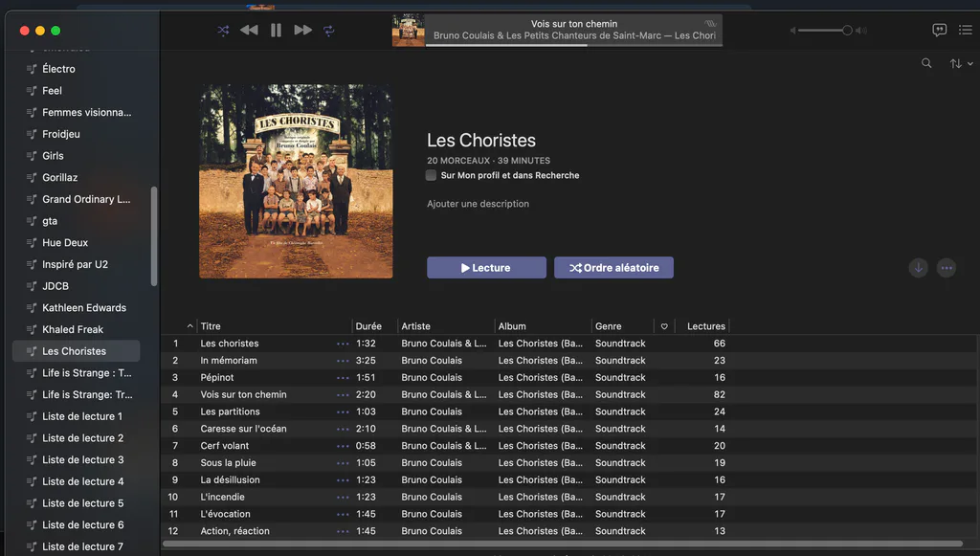The height and width of the screenshot is (556, 980).
Task: Adjust the volume slider
Action: [825, 30]
